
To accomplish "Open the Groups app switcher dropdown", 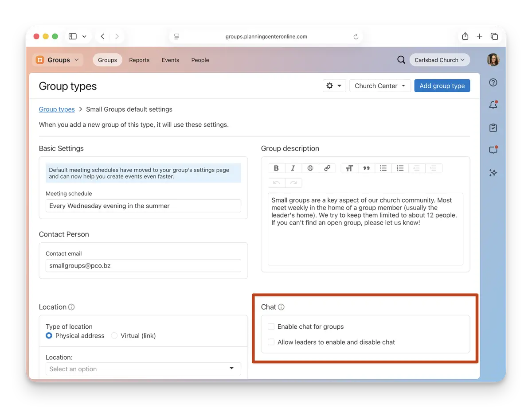I will [x=58, y=60].
